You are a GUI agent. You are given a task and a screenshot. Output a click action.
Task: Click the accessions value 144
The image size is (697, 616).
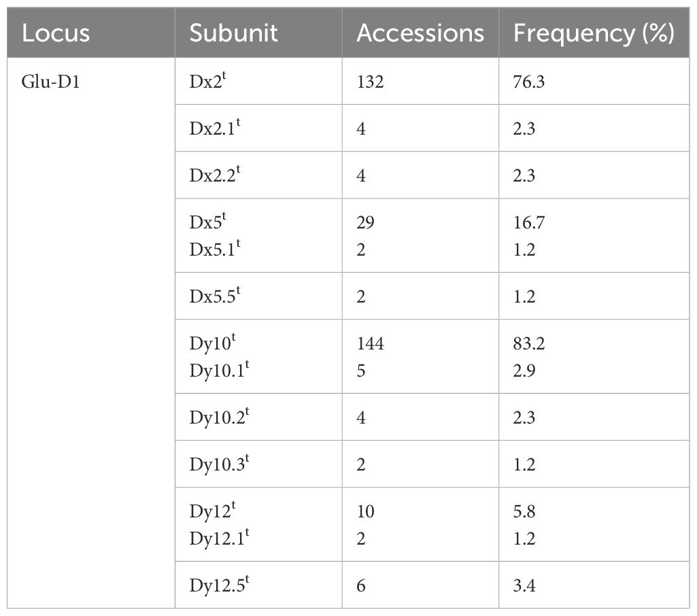(371, 344)
